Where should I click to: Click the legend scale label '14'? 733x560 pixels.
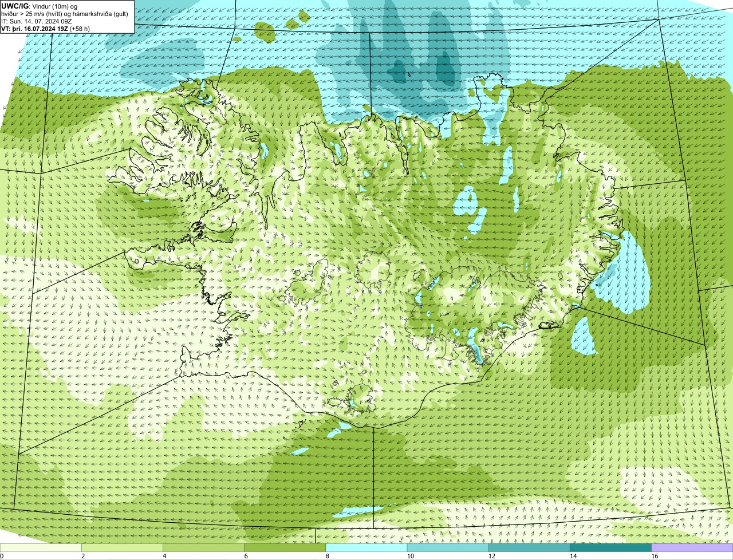click(573, 556)
